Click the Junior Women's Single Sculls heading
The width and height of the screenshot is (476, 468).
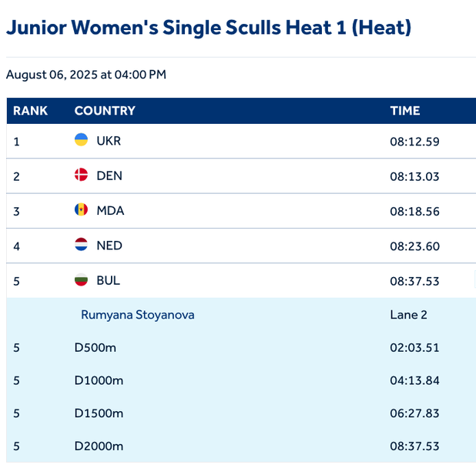(208, 28)
